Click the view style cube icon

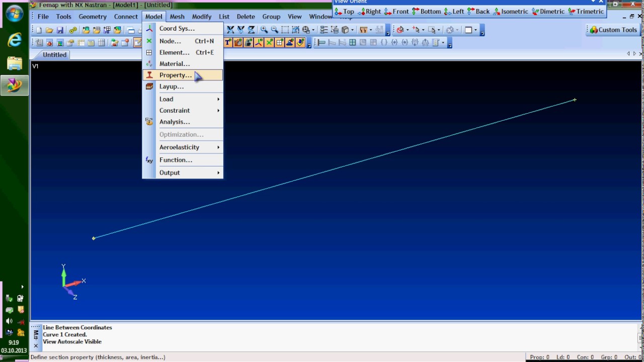345,30
